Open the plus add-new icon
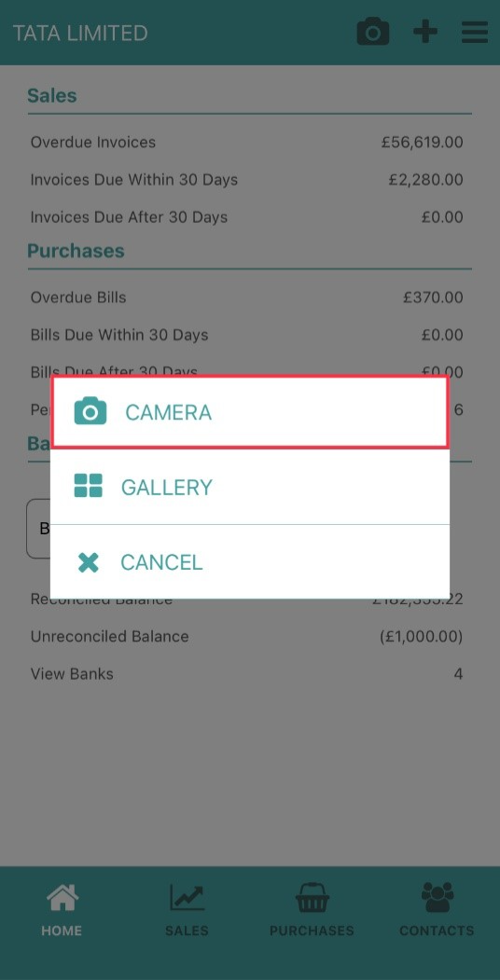Image resolution: width=500 pixels, height=980 pixels. (425, 32)
